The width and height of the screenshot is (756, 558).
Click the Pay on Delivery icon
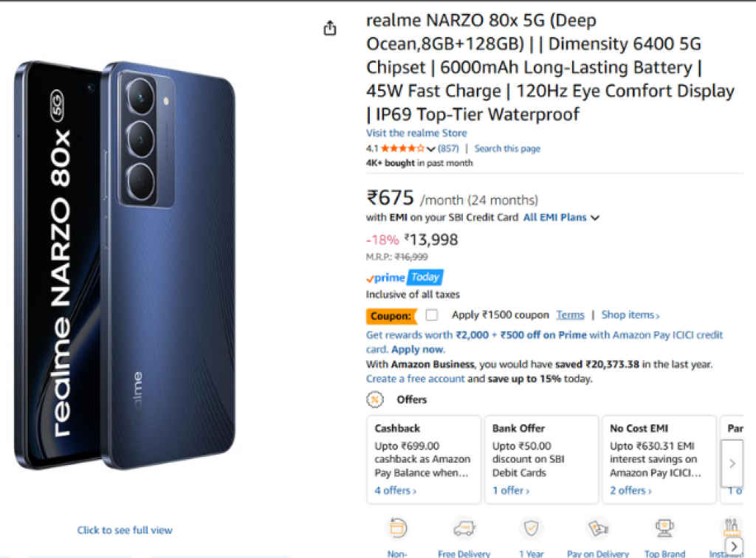pyautogui.click(x=597, y=528)
